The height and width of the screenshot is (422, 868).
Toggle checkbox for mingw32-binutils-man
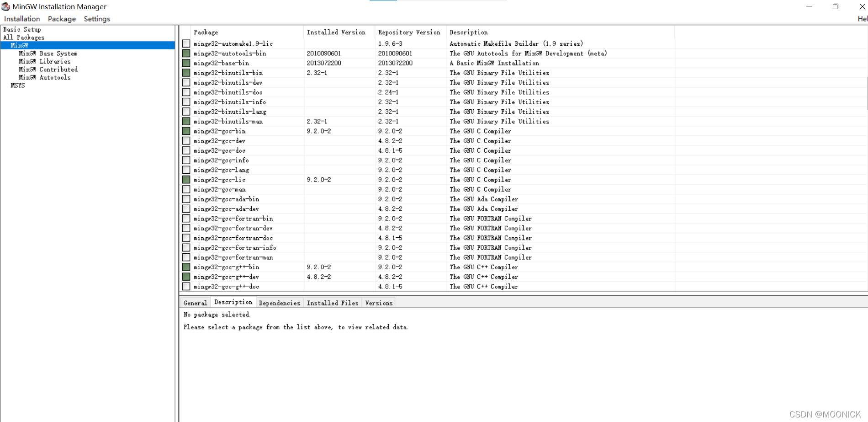click(x=186, y=121)
